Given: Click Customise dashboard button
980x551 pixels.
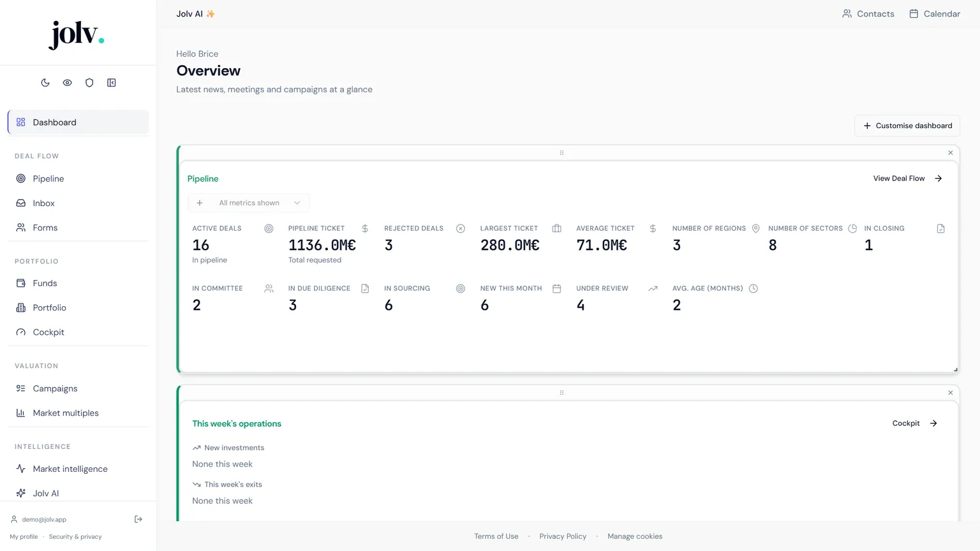Looking at the screenshot, I should 907,126.
